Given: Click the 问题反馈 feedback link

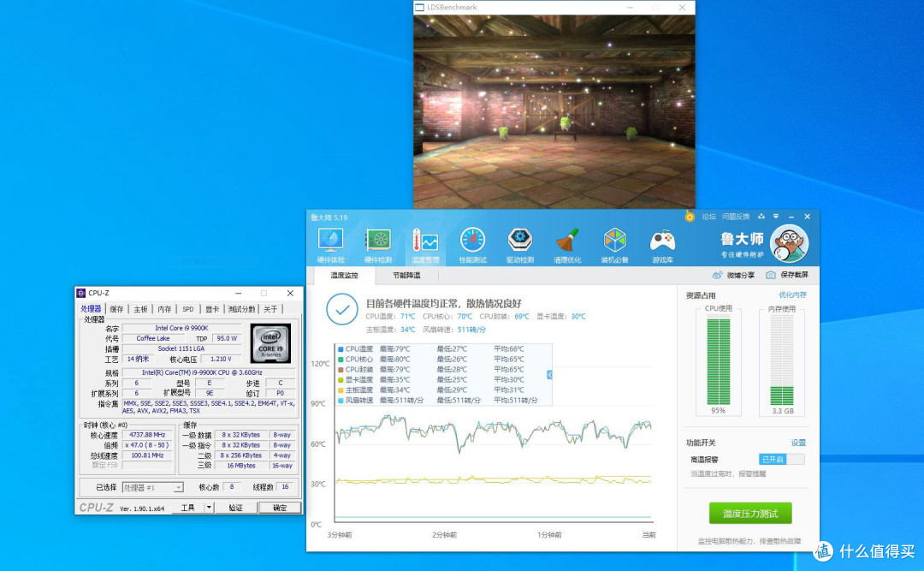Looking at the screenshot, I should click(x=736, y=217).
